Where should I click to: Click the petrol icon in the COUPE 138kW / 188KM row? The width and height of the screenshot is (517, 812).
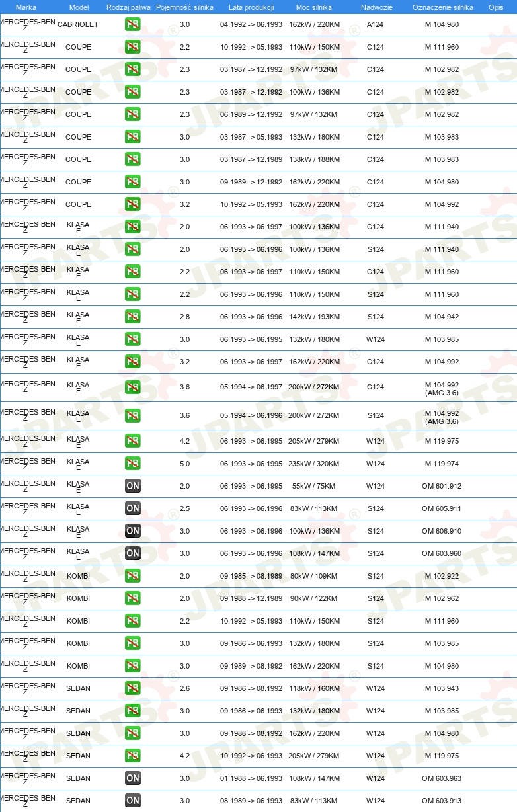point(133,159)
